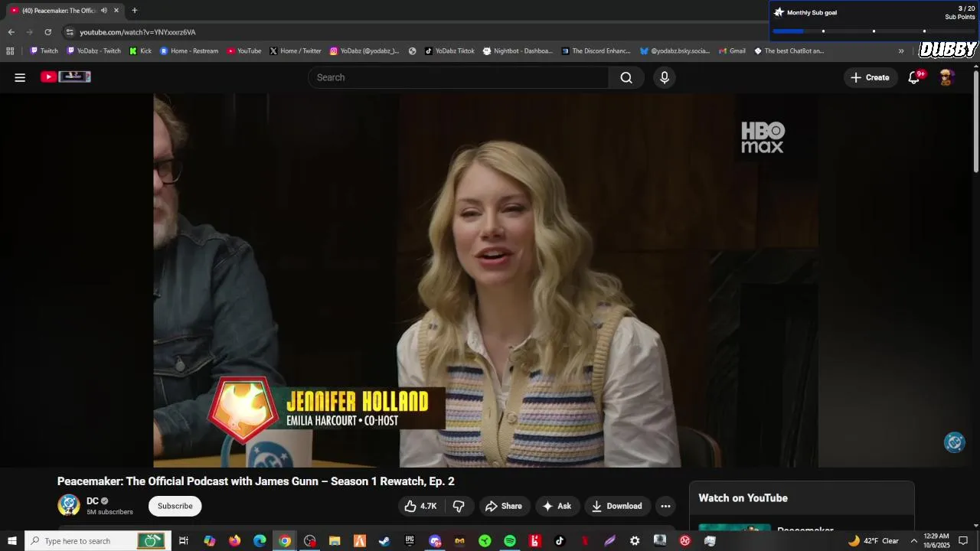Viewport: 980px width, 551px height.
Task: Open the YoDabz - Twitch bookmark
Action: pyautogui.click(x=93, y=51)
